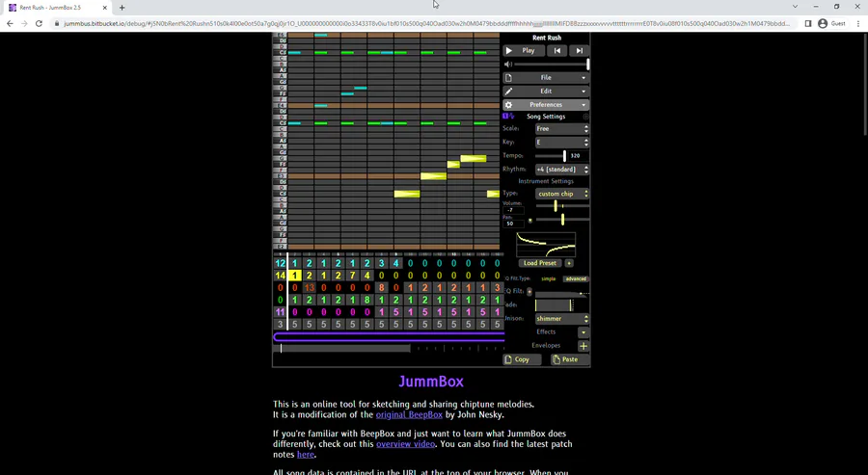Open the overview video link

tap(406, 444)
